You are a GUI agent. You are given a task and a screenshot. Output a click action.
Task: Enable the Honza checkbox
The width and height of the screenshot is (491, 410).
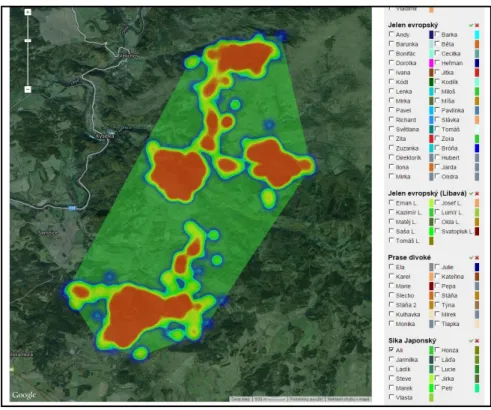coord(437,350)
